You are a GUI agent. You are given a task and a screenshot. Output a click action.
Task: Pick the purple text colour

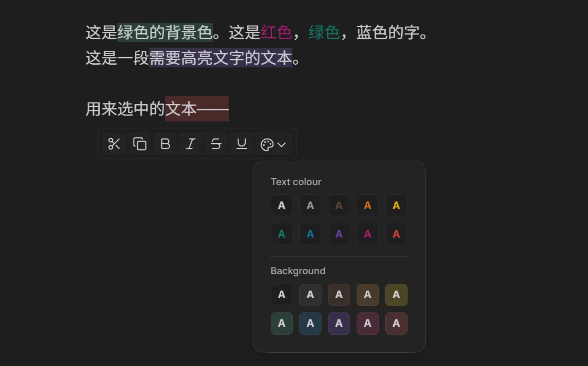[x=339, y=234]
